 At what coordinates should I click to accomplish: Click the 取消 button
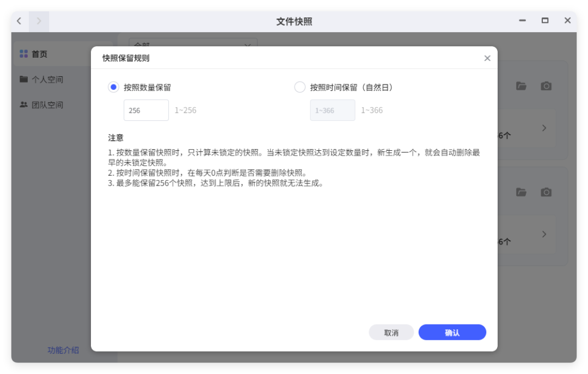[391, 333]
